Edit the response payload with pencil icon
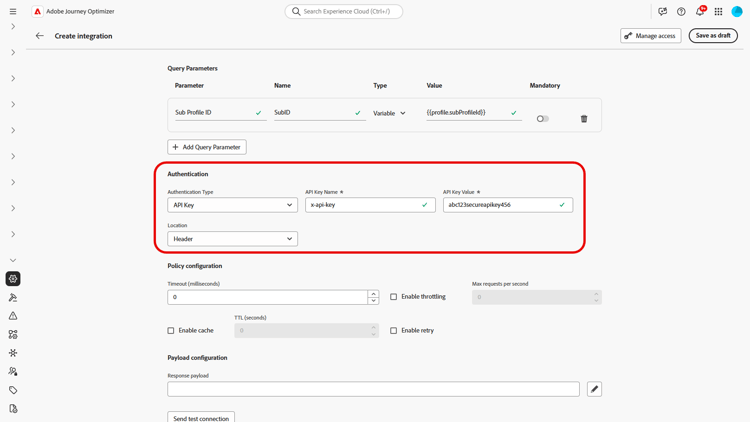Screen dimensions: 750x422 594,389
